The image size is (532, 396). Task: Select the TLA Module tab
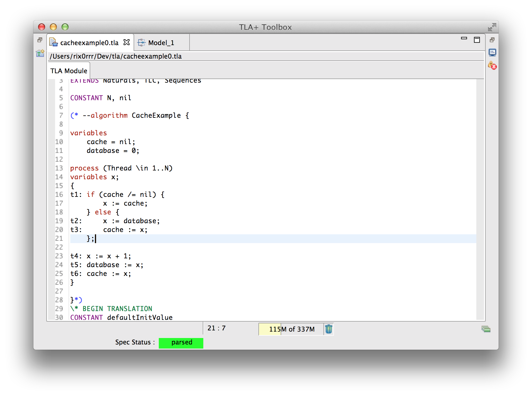coord(68,71)
